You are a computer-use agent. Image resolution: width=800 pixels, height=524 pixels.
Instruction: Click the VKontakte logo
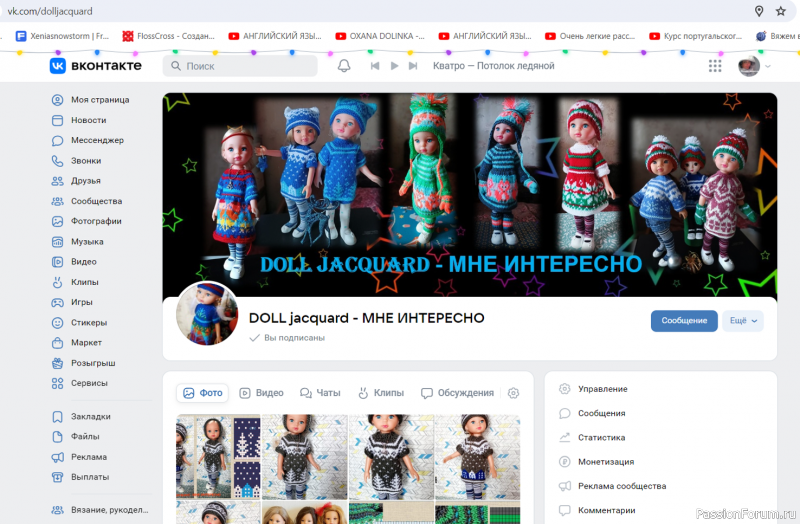[x=96, y=66]
